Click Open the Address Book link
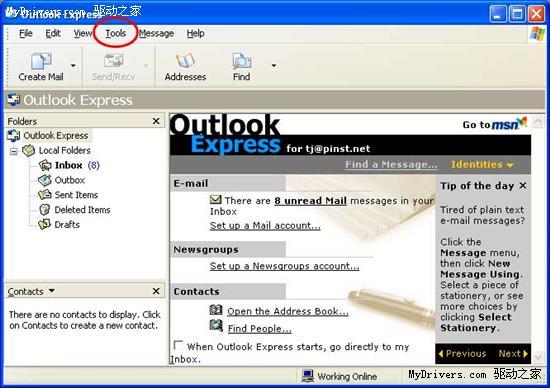Viewport: 550px width, 388px height. [x=288, y=311]
